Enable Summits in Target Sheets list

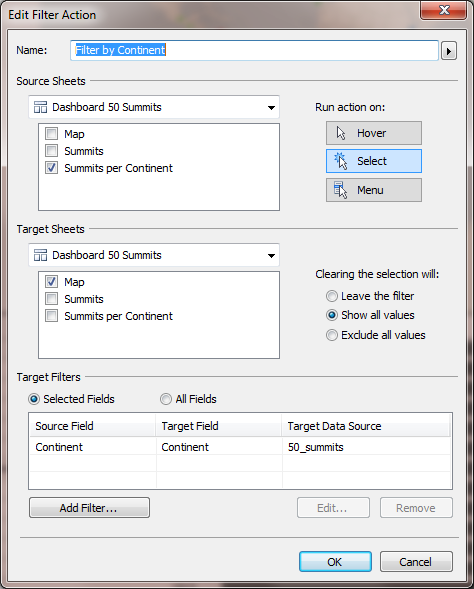click(x=51, y=299)
